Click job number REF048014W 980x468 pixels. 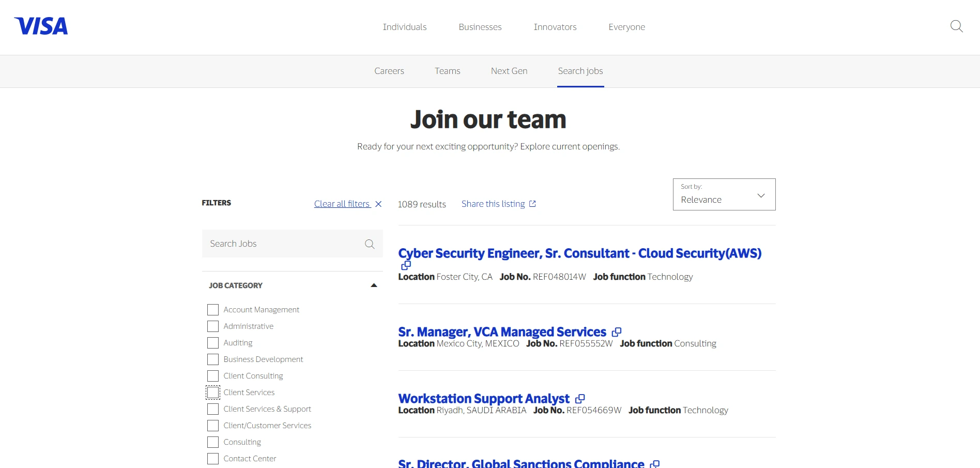click(559, 277)
